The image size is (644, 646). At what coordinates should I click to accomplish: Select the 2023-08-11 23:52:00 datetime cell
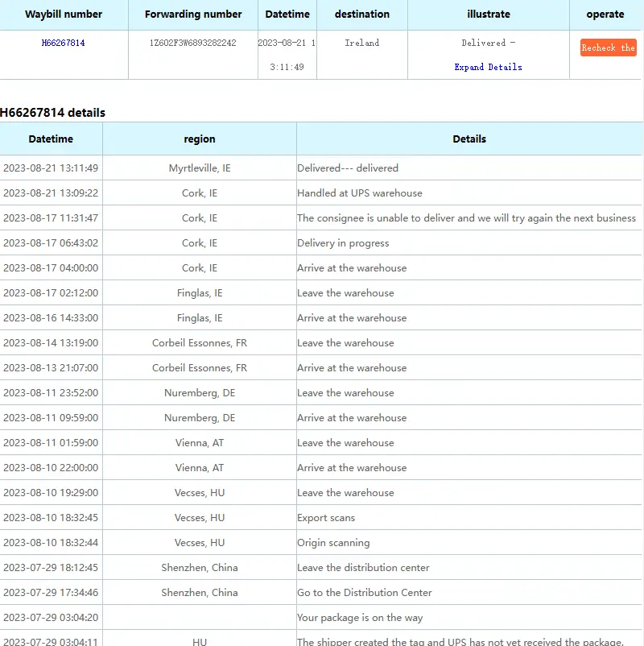point(51,393)
